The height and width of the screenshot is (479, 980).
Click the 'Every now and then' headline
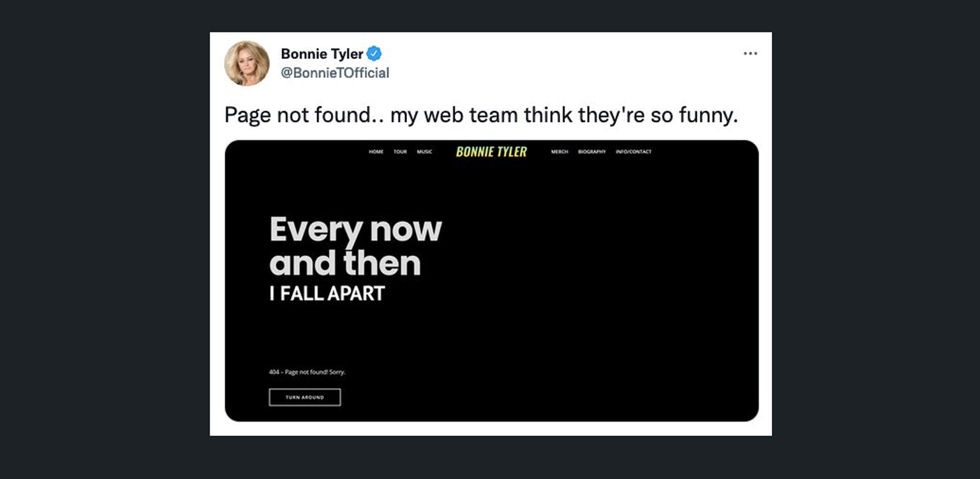coord(355,246)
